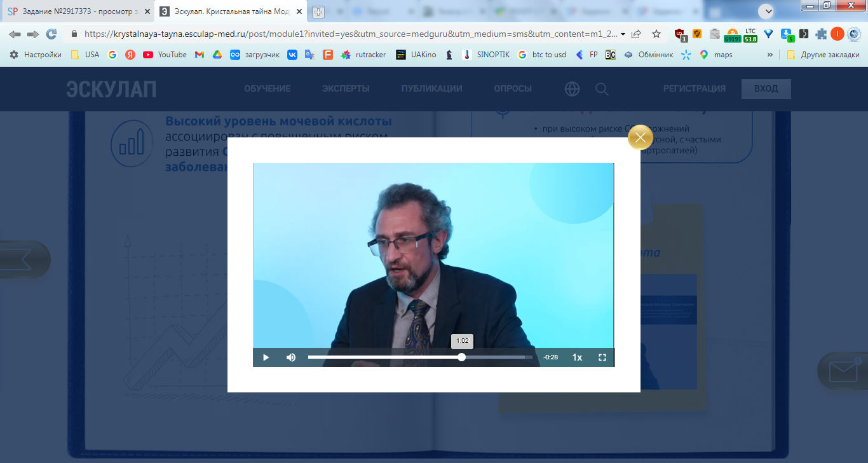Close the video popup with gold X
The image size is (868, 463).
[x=641, y=137]
